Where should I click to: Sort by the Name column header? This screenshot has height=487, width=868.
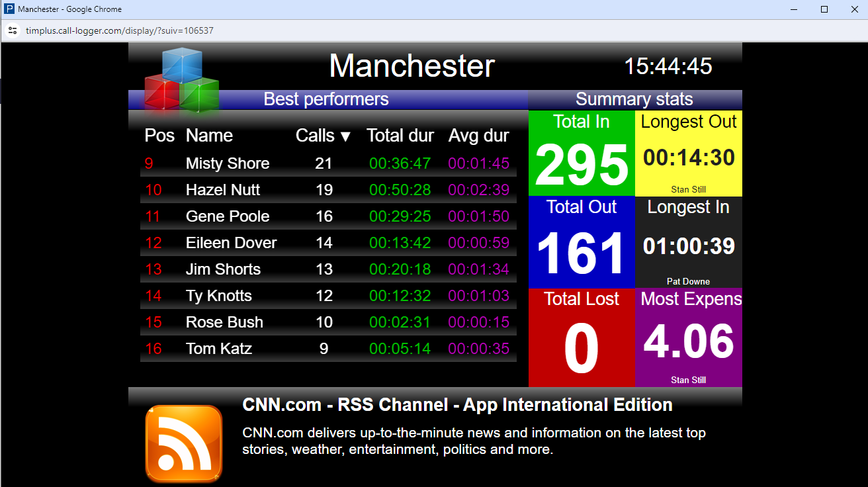point(209,136)
